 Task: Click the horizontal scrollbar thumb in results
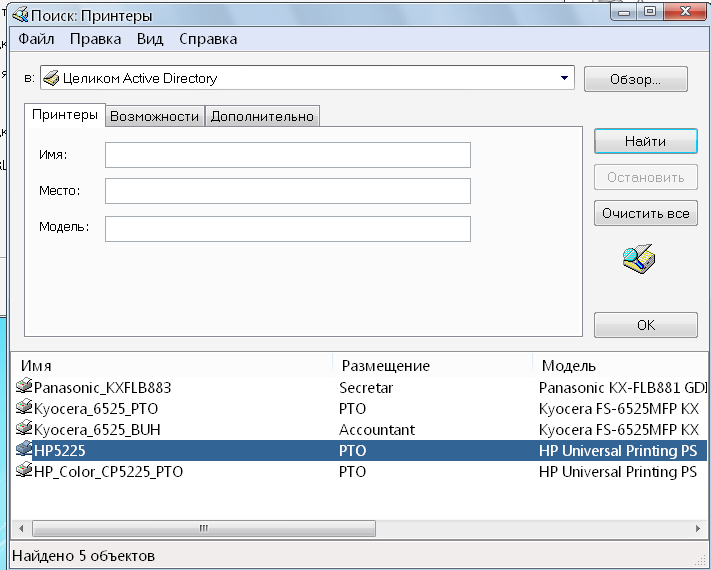(204, 528)
